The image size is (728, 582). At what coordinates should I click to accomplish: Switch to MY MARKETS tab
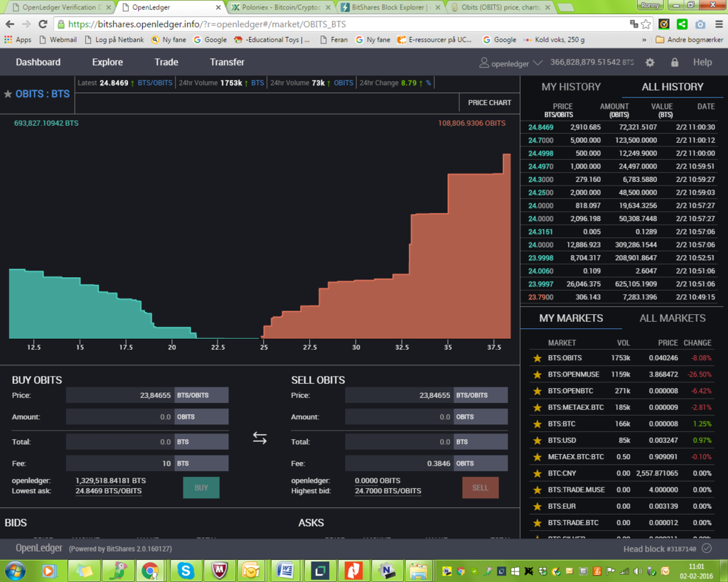coord(571,318)
